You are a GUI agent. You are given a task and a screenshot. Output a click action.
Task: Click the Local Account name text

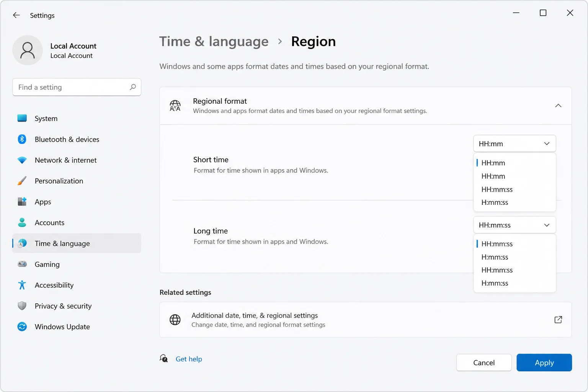click(73, 46)
